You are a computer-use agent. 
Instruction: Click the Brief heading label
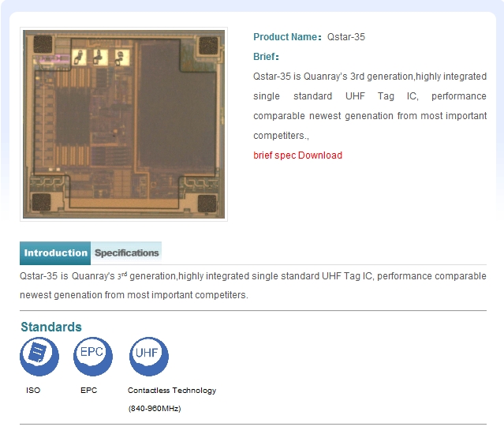[x=266, y=57]
